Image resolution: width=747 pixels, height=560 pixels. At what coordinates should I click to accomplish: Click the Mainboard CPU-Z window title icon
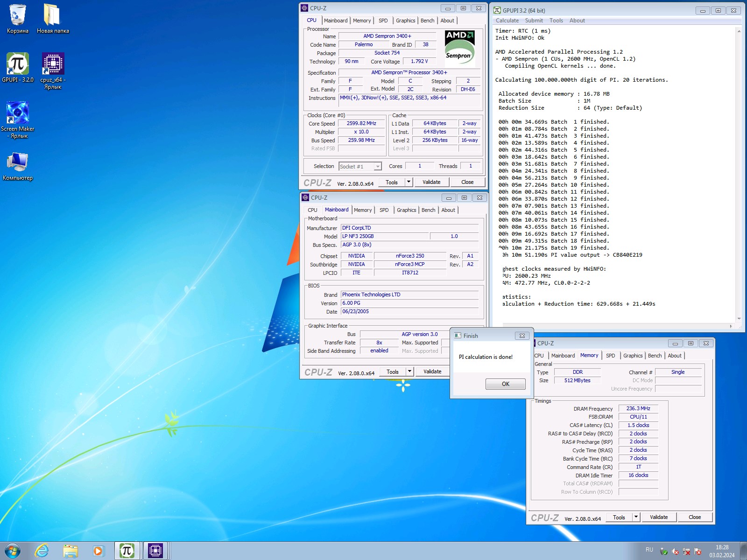(305, 197)
